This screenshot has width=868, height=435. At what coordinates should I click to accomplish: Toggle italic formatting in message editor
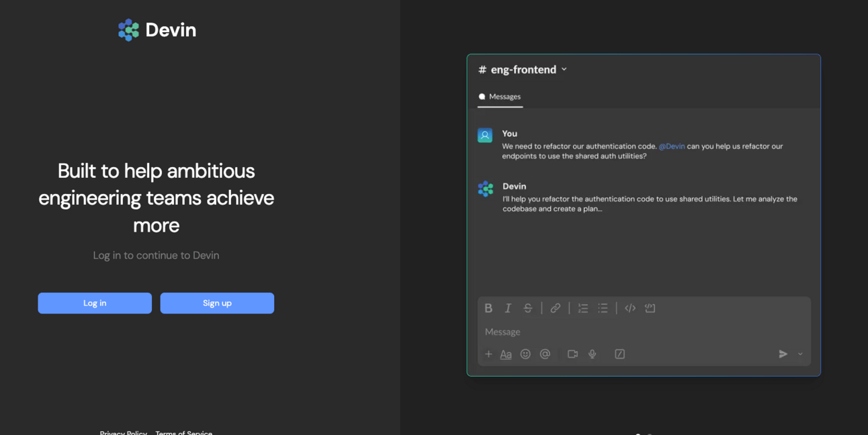click(x=508, y=308)
